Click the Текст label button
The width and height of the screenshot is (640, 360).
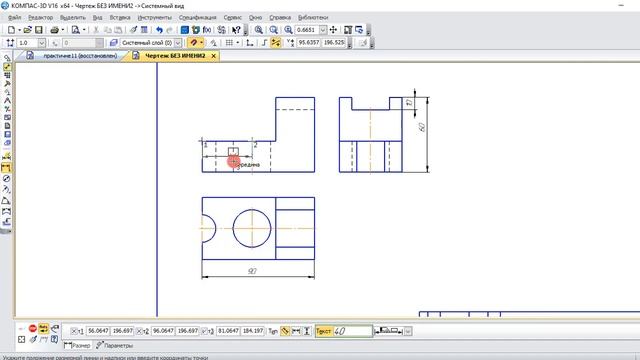click(x=323, y=331)
